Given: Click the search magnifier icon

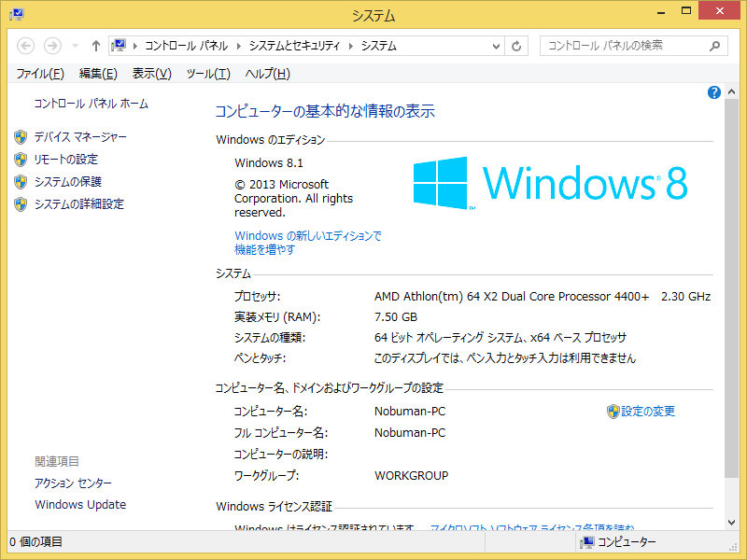Looking at the screenshot, I should (715, 46).
